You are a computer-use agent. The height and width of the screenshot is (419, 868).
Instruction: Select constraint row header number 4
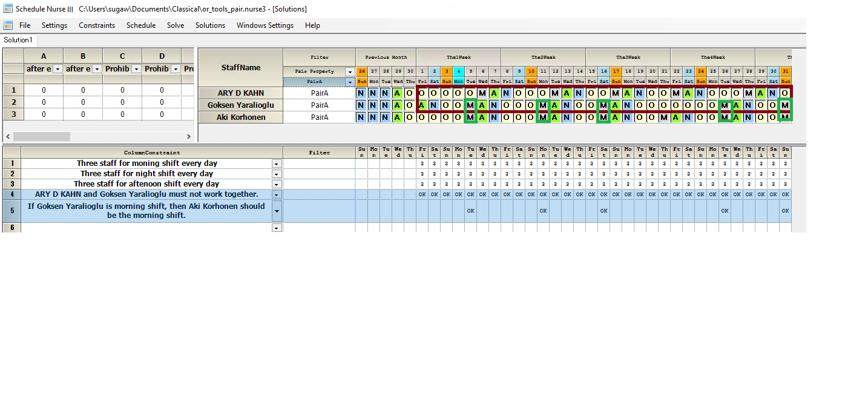click(x=12, y=194)
